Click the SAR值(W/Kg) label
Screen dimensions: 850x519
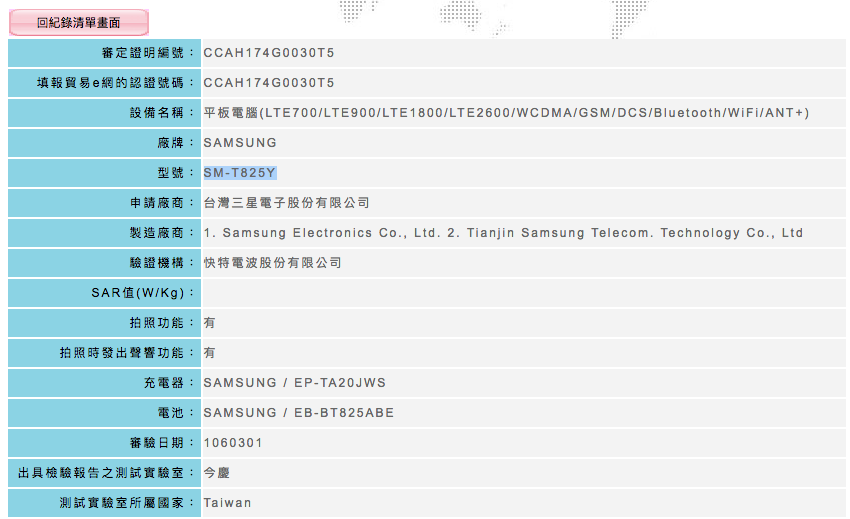point(143,293)
